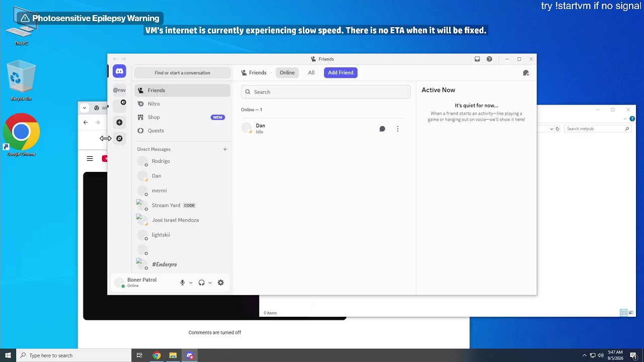The height and width of the screenshot is (362, 644).
Task: Open the Windows notification center
Action: [633, 355]
